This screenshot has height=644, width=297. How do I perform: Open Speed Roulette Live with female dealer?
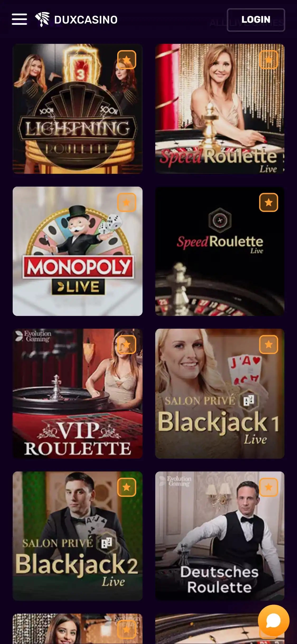coord(220,109)
